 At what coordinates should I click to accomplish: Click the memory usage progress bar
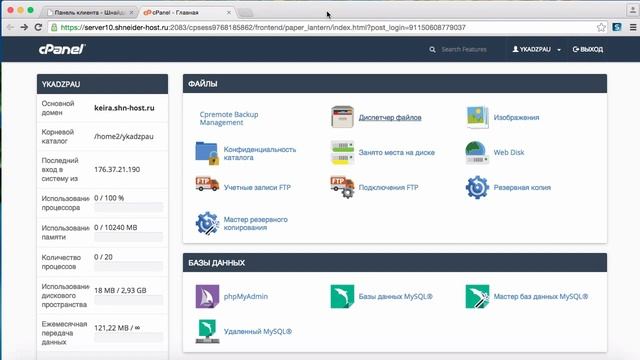pos(129,237)
